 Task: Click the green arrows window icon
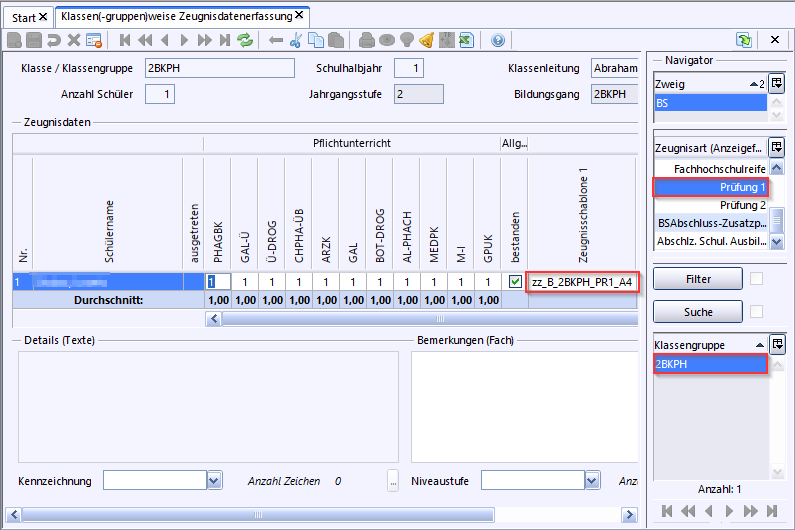pyautogui.click(x=744, y=40)
